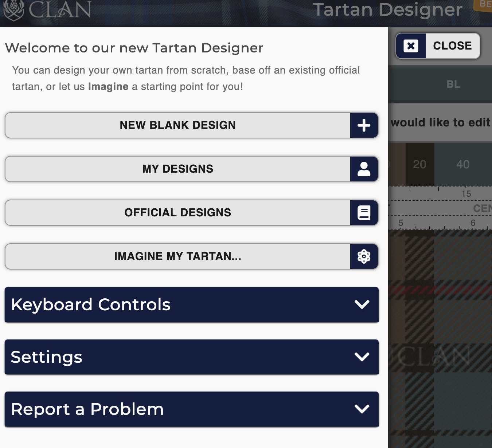Viewport: 492px width, 448px height.
Task: Select the BL thread color header
Action: [454, 84]
